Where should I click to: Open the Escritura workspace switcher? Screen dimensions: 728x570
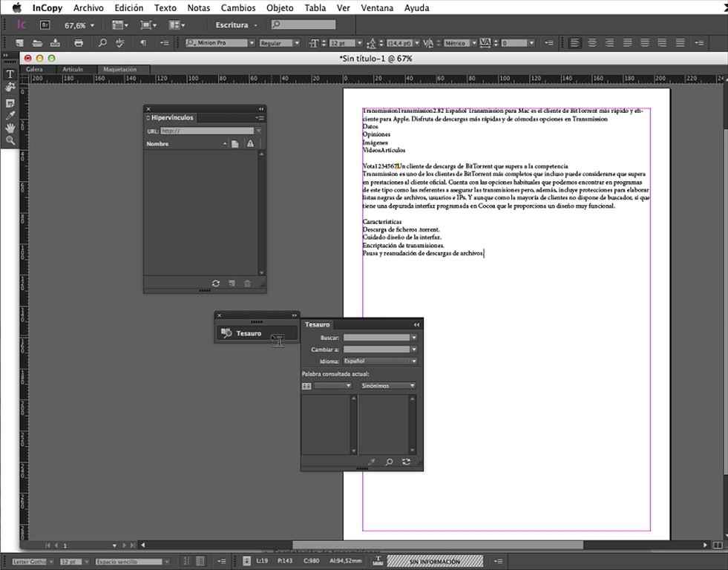236,25
